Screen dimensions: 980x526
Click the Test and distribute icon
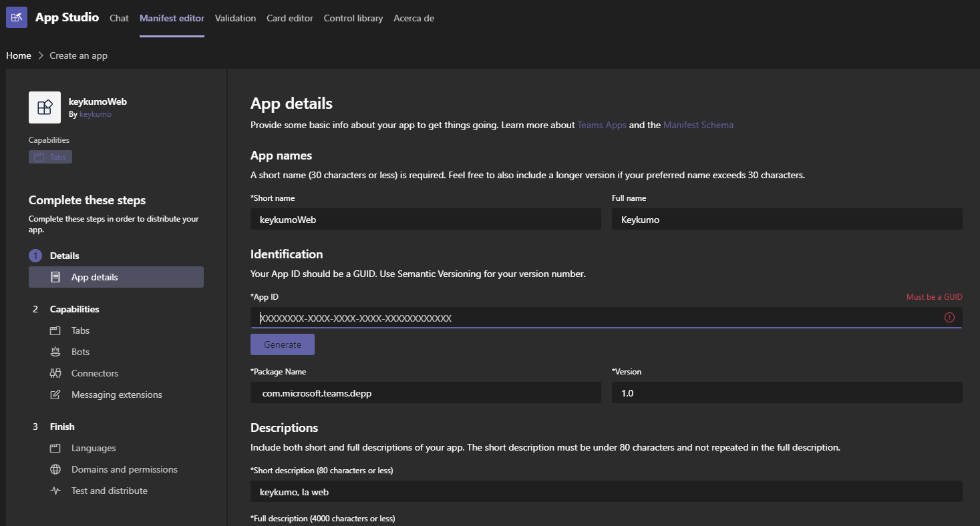56,491
